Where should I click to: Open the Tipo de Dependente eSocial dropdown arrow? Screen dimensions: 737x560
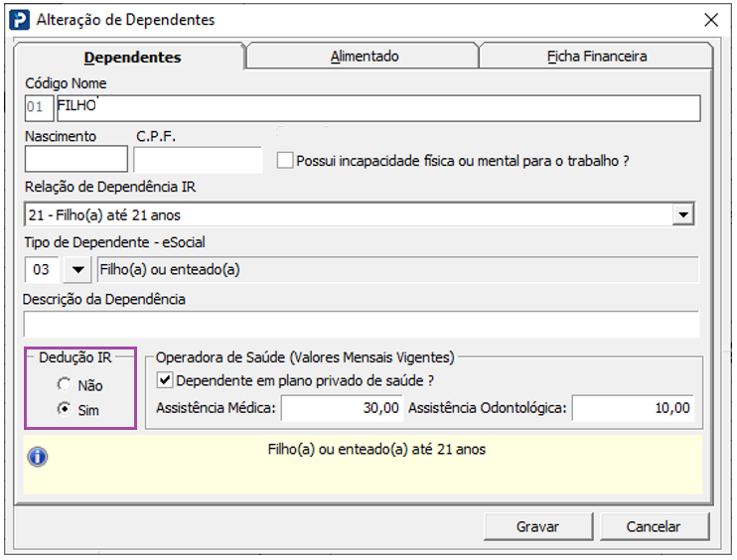(x=76, y=269)
